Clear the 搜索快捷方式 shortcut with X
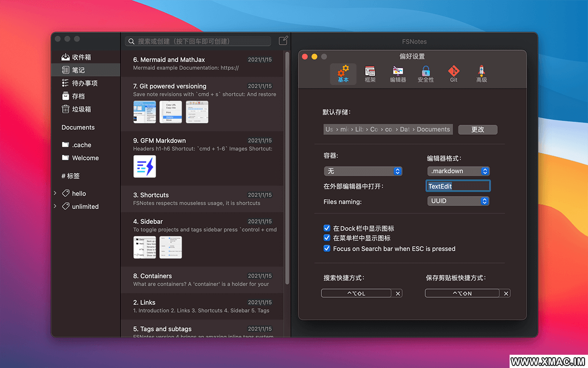The width and height of the screenshot is (588, 368). pos(398,293)
